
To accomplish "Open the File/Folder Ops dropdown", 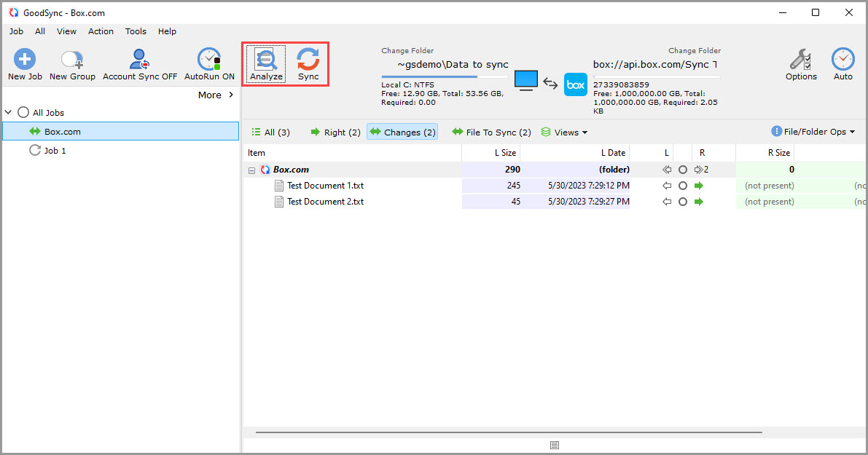I will coord(813,132).
